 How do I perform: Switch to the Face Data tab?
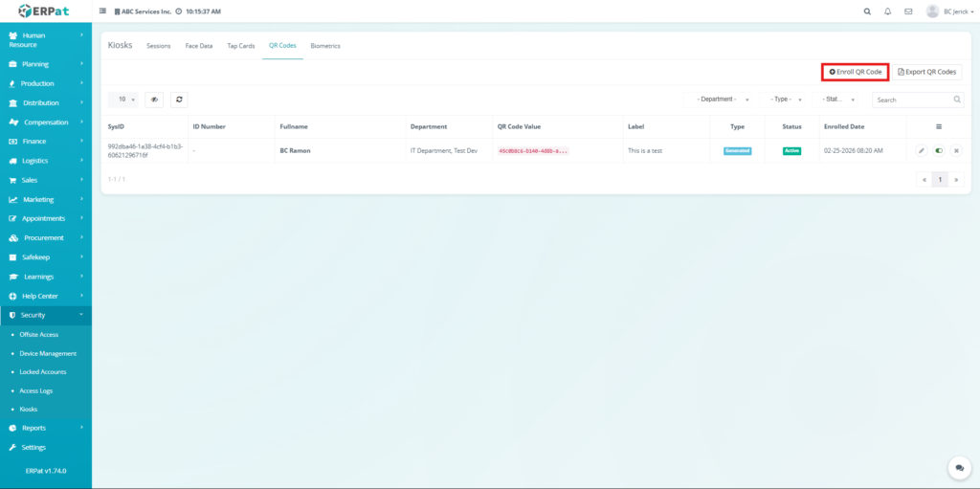[x=199, y=46]
